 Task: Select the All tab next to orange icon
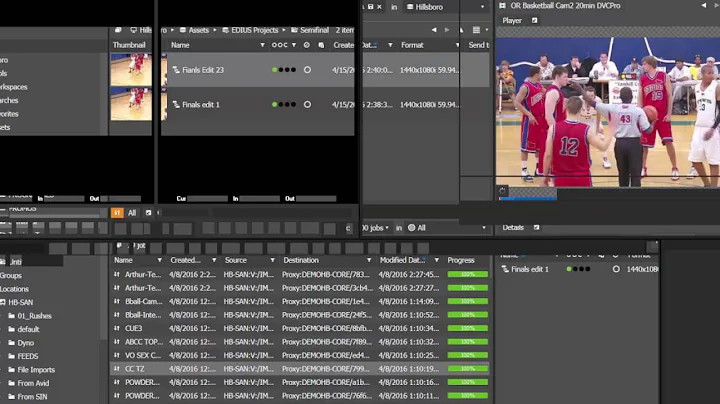132,213
